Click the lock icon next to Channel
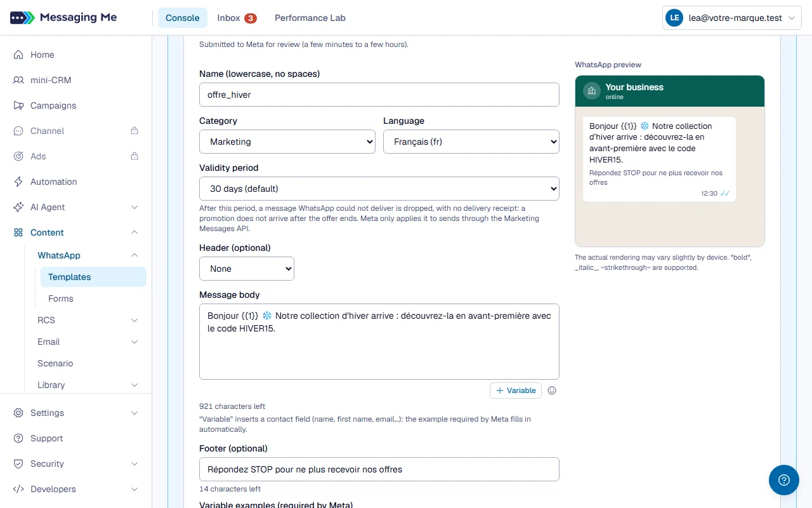 click(134, 131)
